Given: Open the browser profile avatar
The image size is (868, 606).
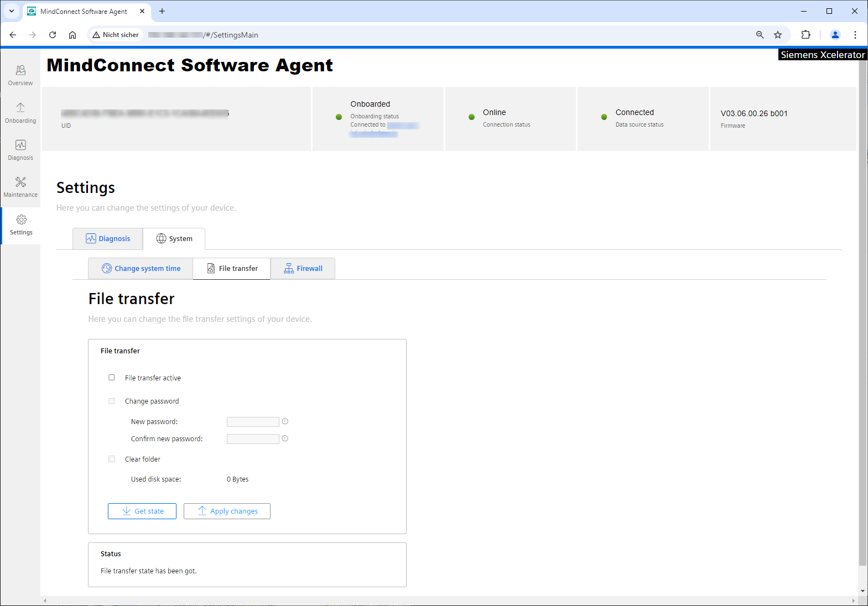Looking at the screenshot, I should [x=835, y=35].
